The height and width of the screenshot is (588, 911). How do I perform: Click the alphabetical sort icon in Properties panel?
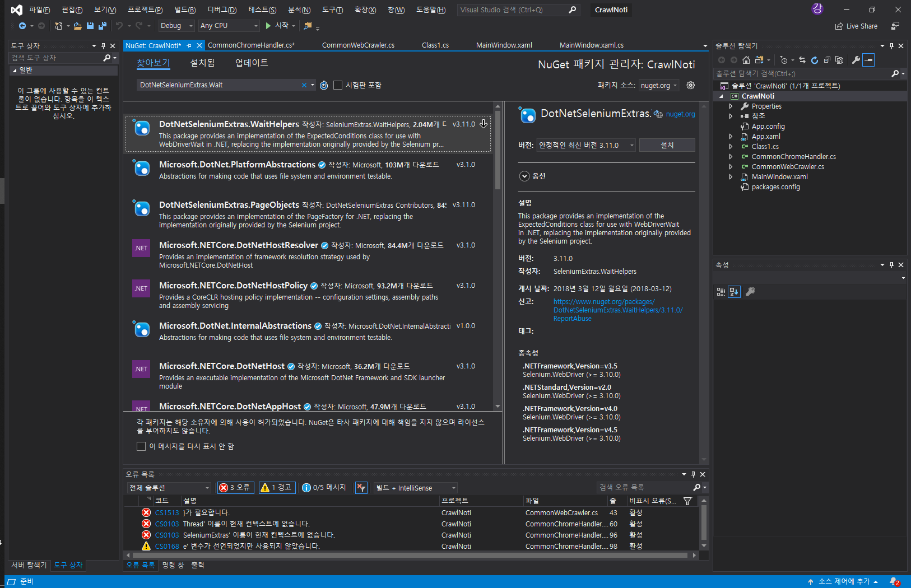coord(734,292)
